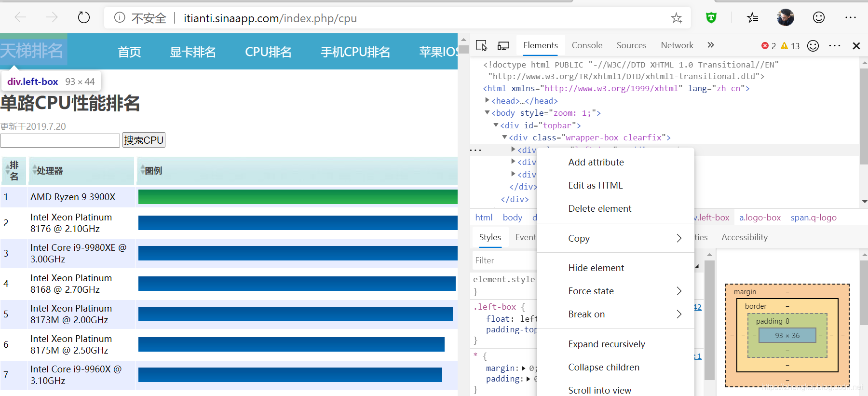Collapse the body node
This screenshot has width=868, height=396.
[x=487, y=112]
